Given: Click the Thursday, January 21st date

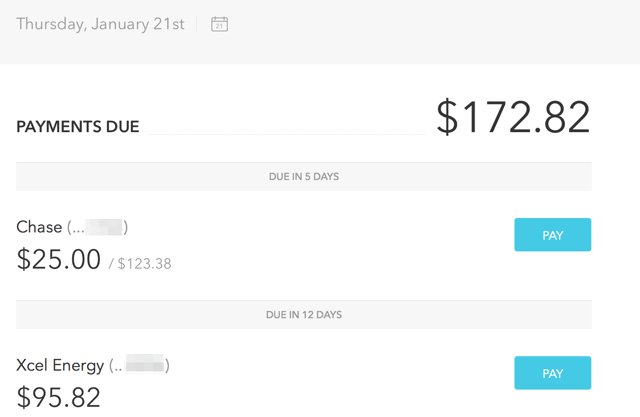Looking at the screenshot, I should point(100,24).
